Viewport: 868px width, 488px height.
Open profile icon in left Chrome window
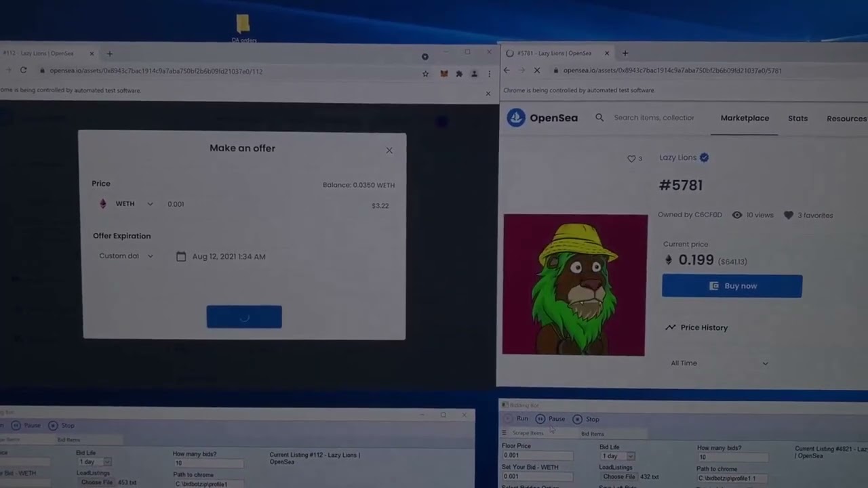pos(474,73)
